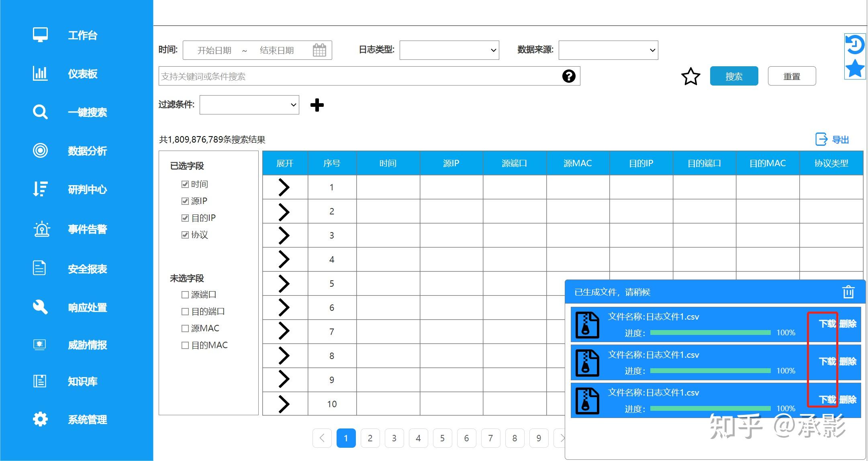
Task: Click the 时间 column header
Action: tap(388, 163)
